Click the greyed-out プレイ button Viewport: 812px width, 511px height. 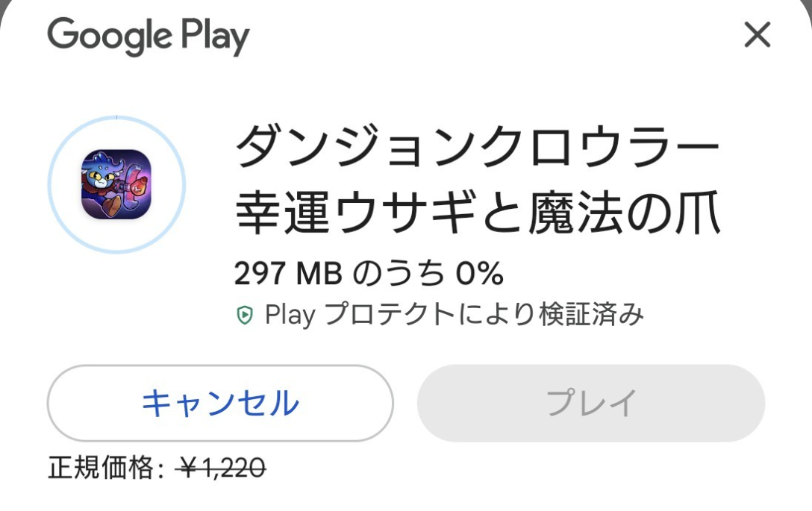point(591,403)
